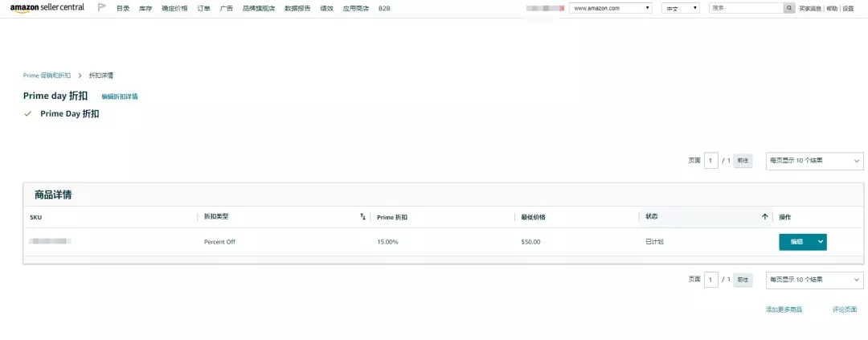Click the 15.00% discount value
Viewport: 868px width, 340px height.
[387, 242]
